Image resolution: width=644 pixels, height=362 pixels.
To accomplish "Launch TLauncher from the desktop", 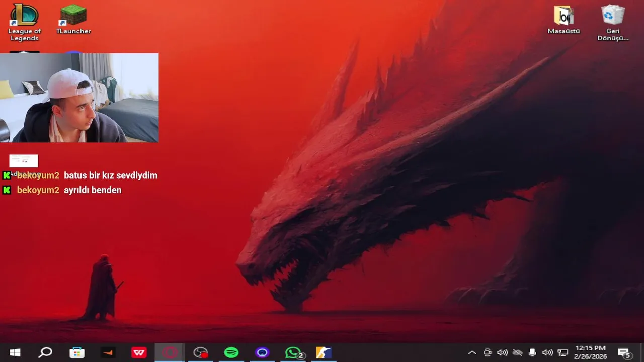I will pos(73,20).
